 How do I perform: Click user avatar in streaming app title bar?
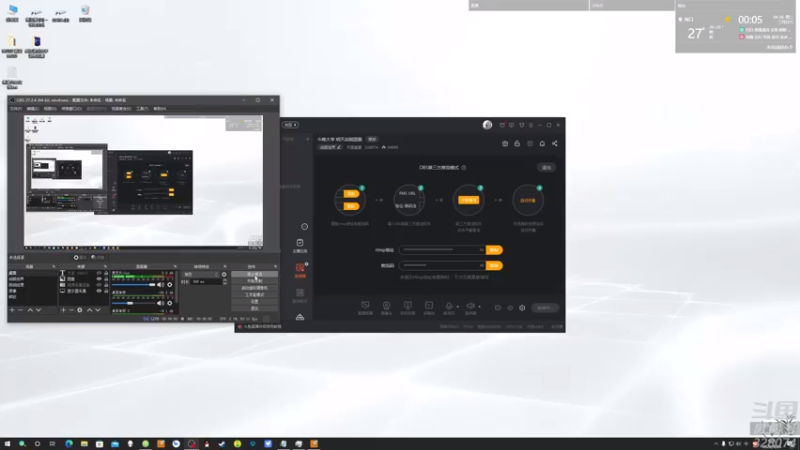(487, 125)
